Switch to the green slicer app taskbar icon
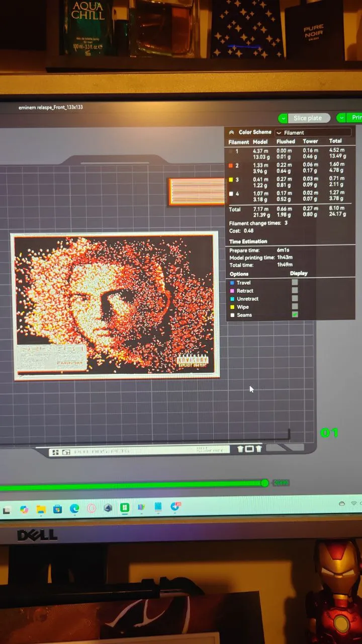362x644 pixels. (x=124, y=508)
